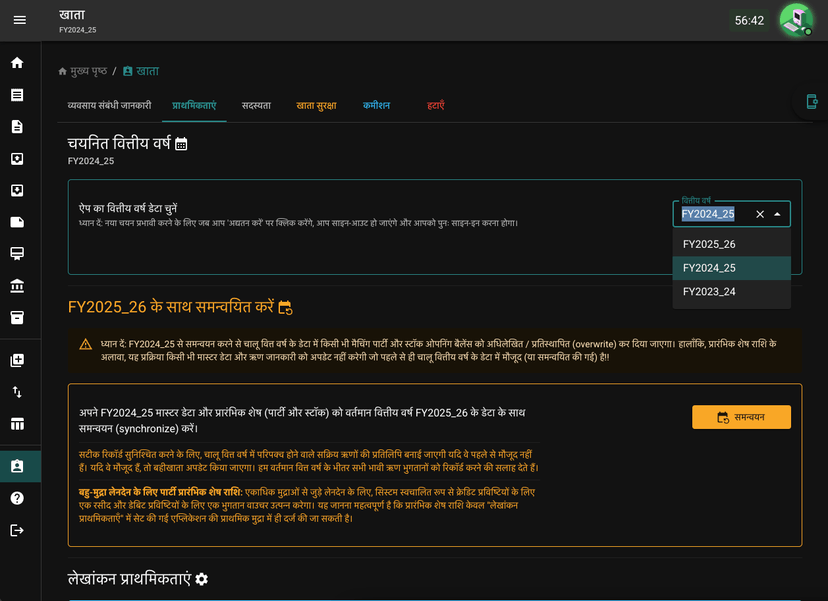Screen dimensions: 828x601
Task: Open the archive box sidebar icon
Action: [x=17, y=317]
